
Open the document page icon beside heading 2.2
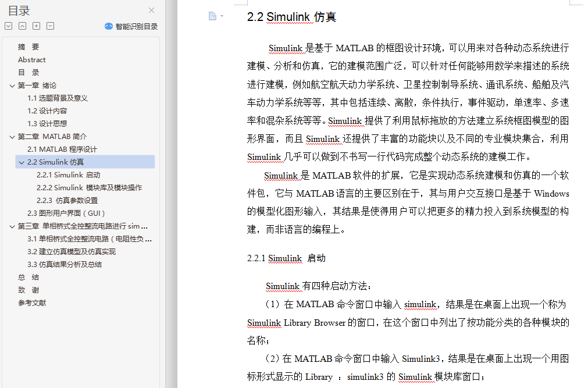[213, 16]
